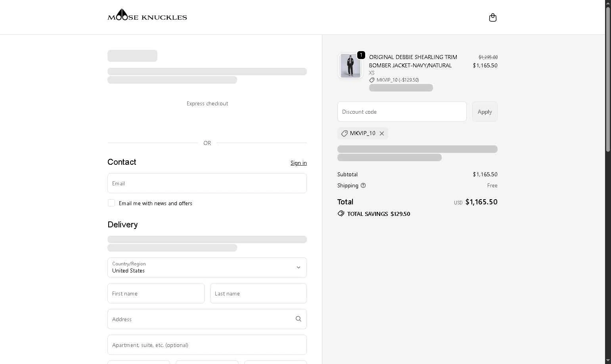This screenshot has width=611, height=364.
Task: Focus the Email input field
Action: point(207,183)
